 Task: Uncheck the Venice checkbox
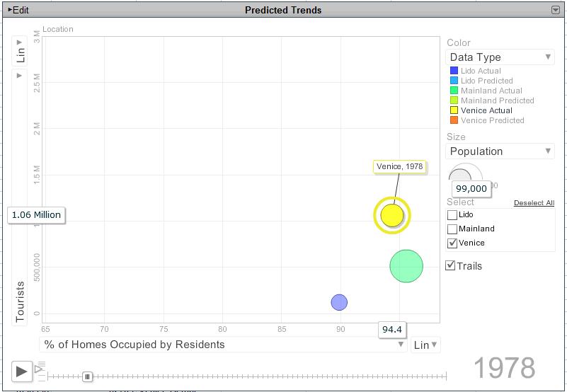point(452,243)
